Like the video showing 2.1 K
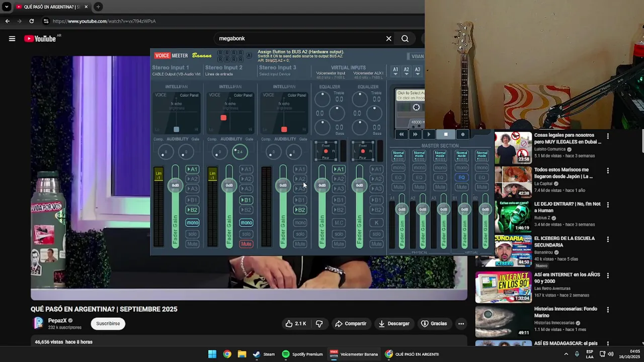 (296, 324)
